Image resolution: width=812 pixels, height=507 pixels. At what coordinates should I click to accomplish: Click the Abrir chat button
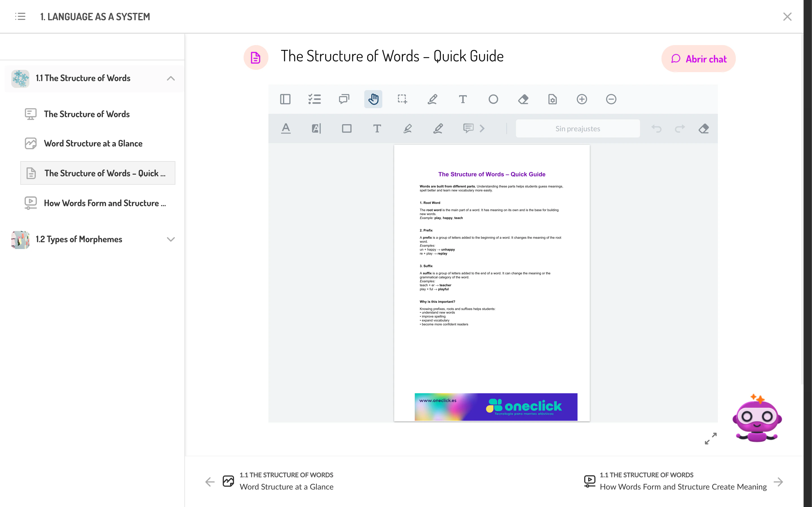(698, 58)
